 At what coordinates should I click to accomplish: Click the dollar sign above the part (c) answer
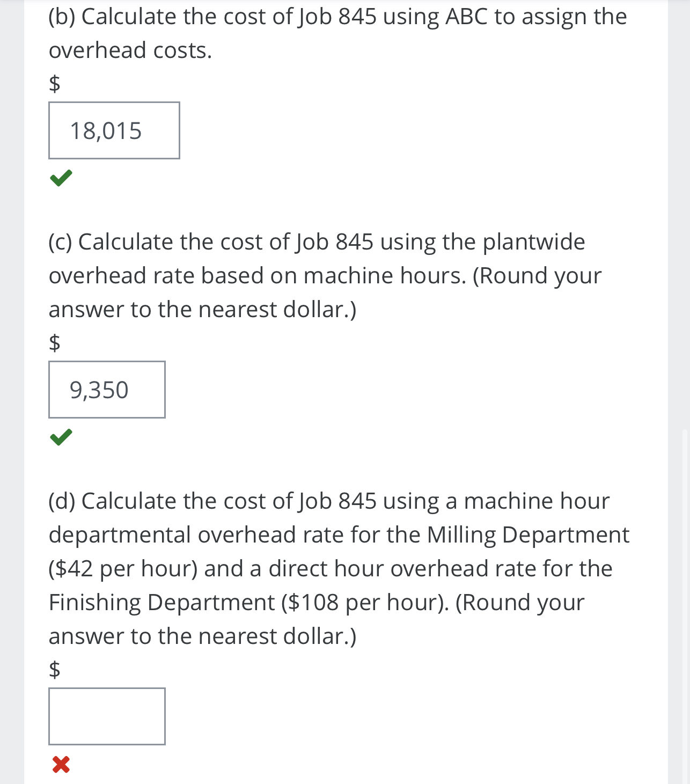click(x=54, y=344)
